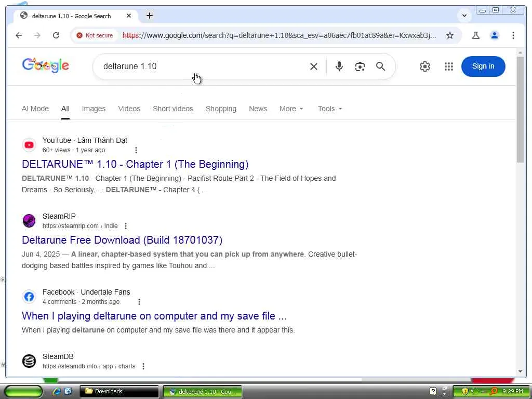
Task: Search by image with camera icon
Action: 360,66
